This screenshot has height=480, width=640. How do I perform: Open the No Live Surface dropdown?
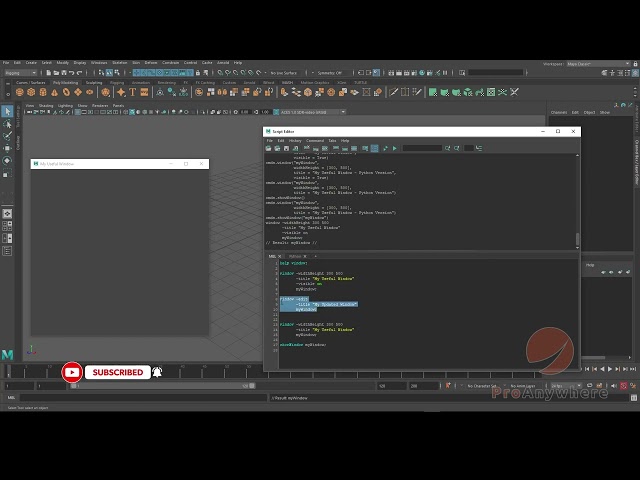coord(284,73)
